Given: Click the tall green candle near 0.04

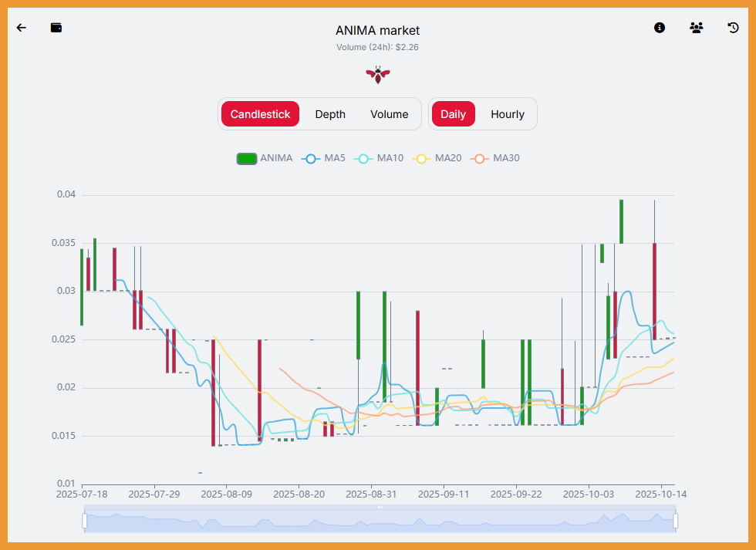Looking at the screenshot, I should click(x=621, y=221).
